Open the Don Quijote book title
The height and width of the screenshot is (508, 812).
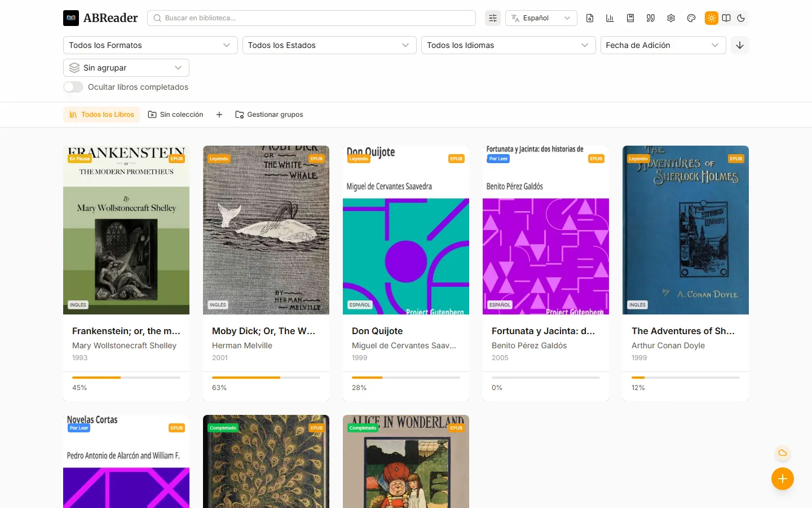coord(377,331)
